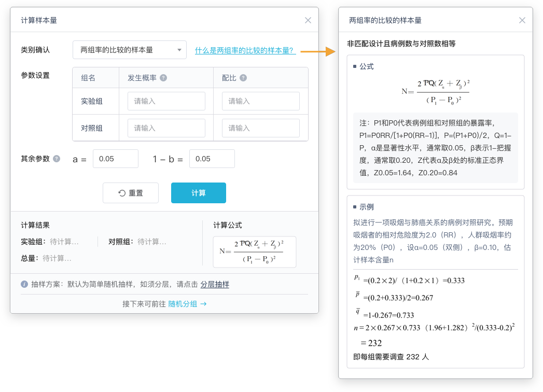The height and width of the screenshot is (392, 543).
Task: Close the 计算样本量 dialog
Action: 308,20
